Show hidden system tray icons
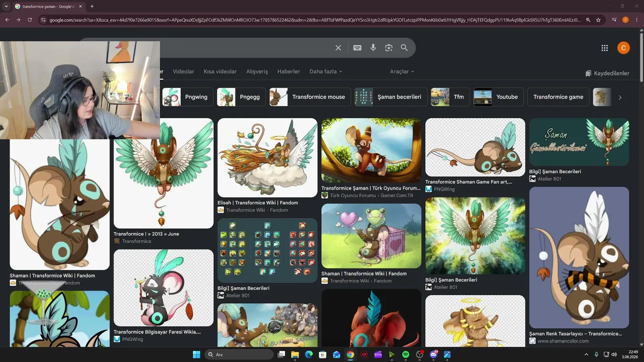 click(586, 354)
